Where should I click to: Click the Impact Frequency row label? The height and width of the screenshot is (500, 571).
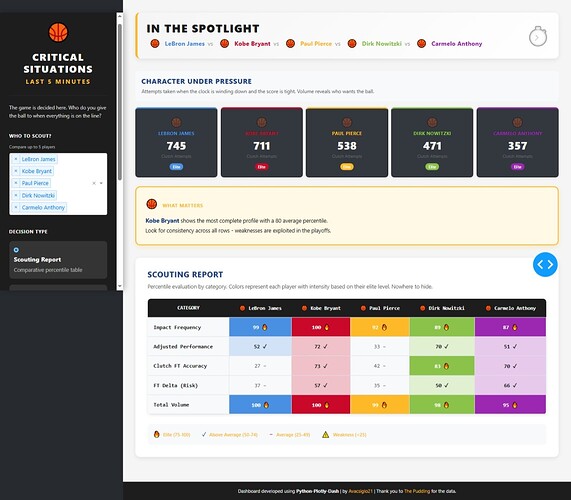(177, 327)
